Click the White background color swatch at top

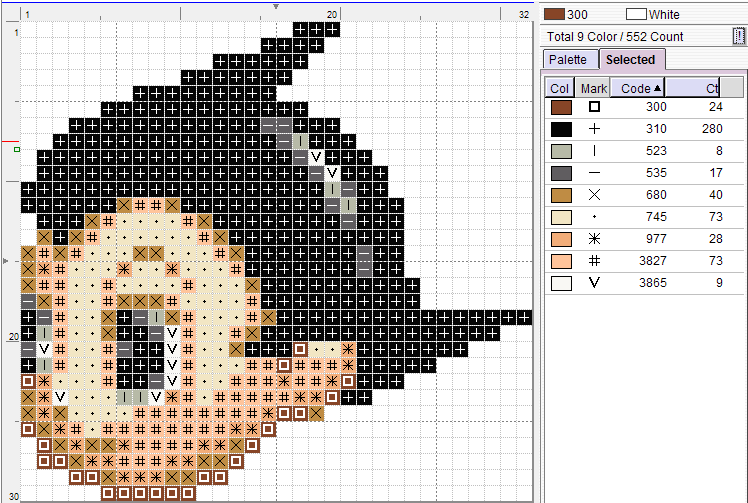[x=636, y=14]
